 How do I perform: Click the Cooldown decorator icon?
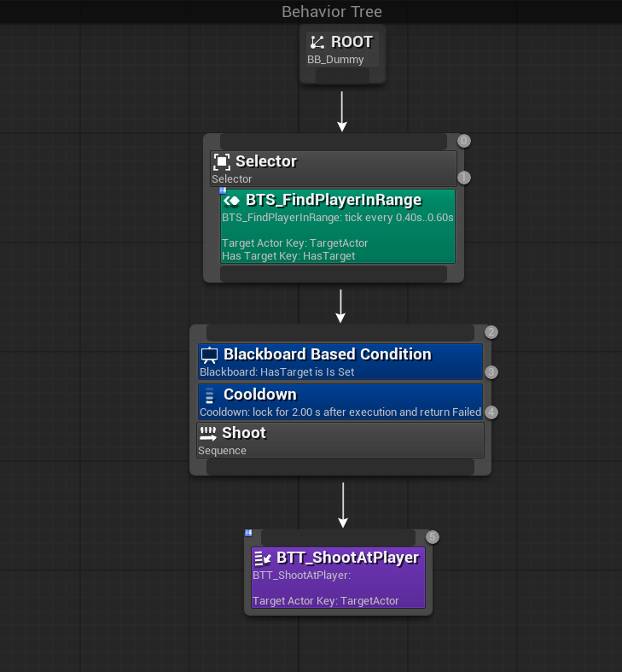coord(210,395)
